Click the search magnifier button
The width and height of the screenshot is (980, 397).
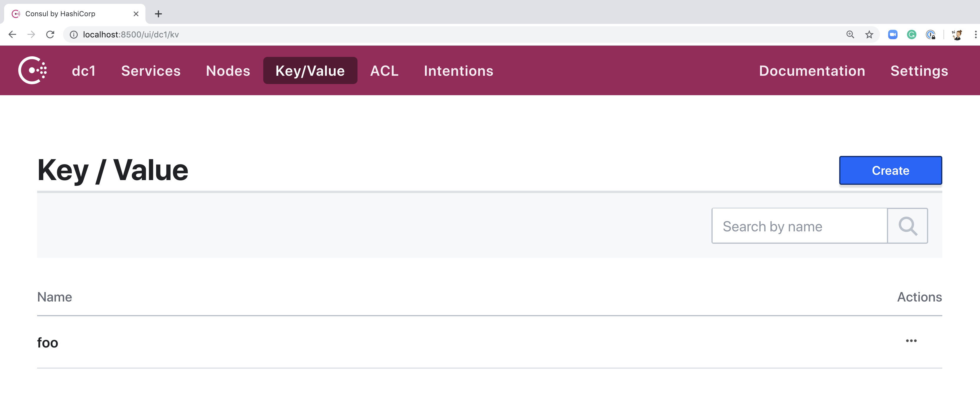907,226
